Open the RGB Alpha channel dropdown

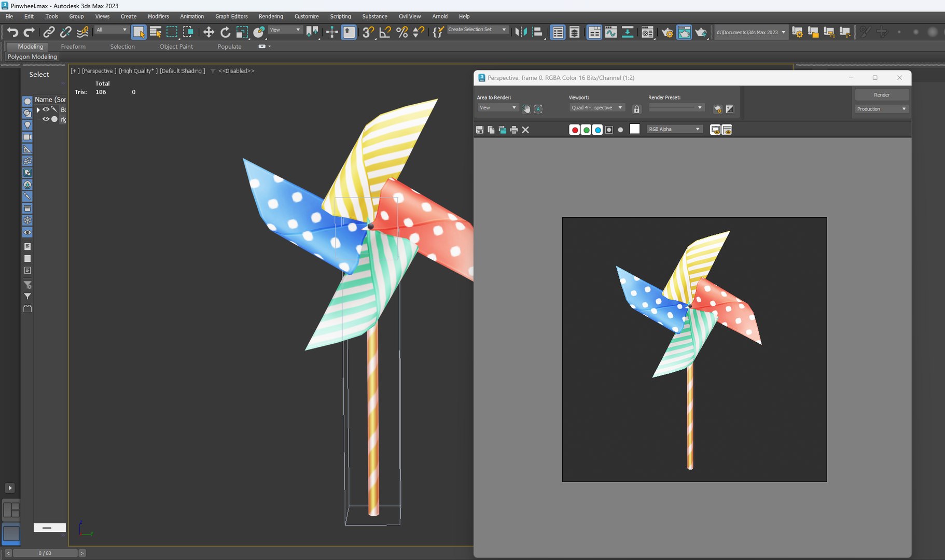pos(674,129)
